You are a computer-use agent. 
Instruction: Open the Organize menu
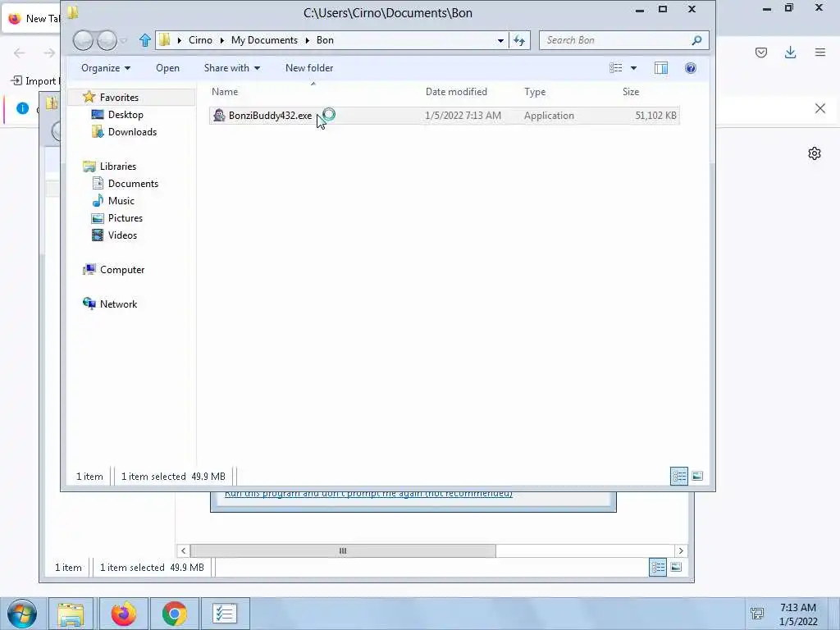[106, 68]
